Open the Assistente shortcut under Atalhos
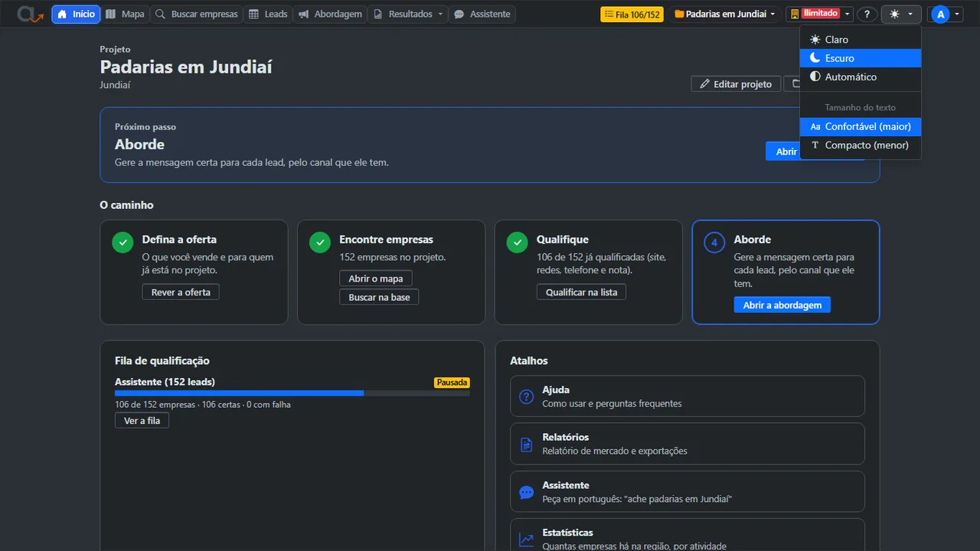 click(688, 491)
